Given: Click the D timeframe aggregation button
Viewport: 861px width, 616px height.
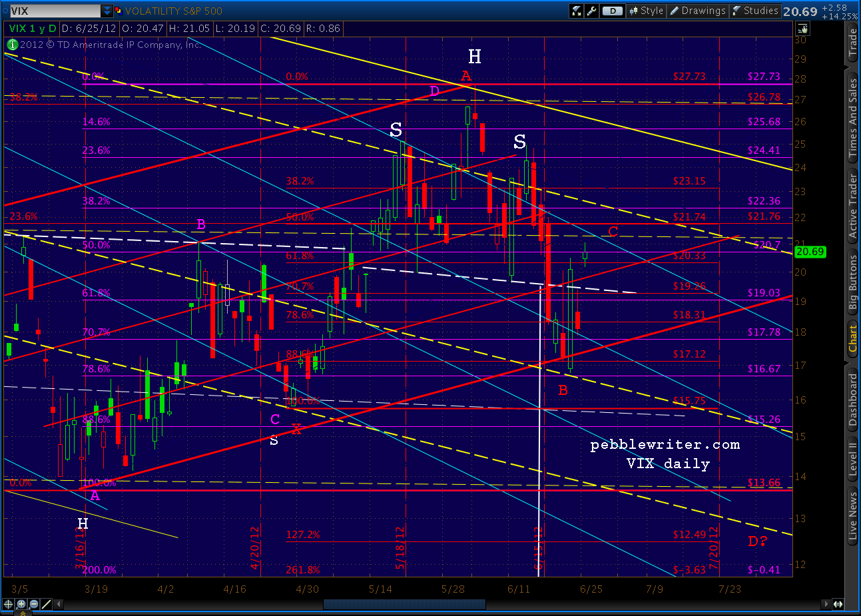Looking at the screenshot, I should (612, 11).
